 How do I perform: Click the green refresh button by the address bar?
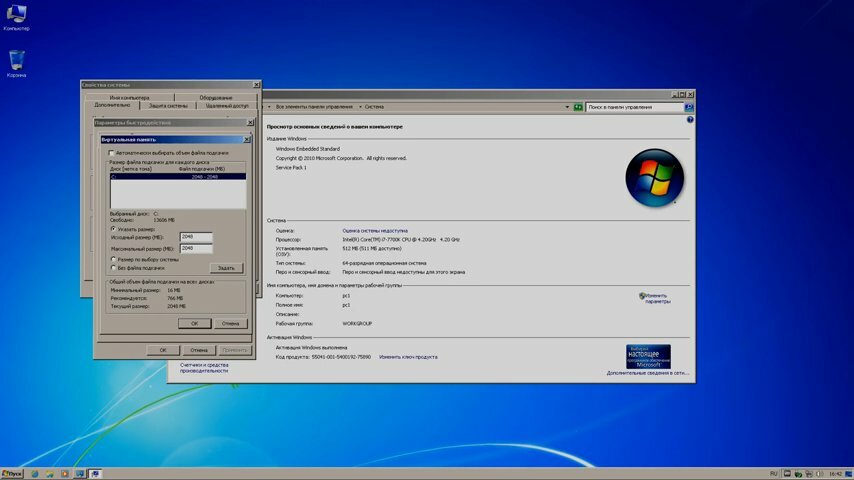pyautogui.click(x=578, y=107)
